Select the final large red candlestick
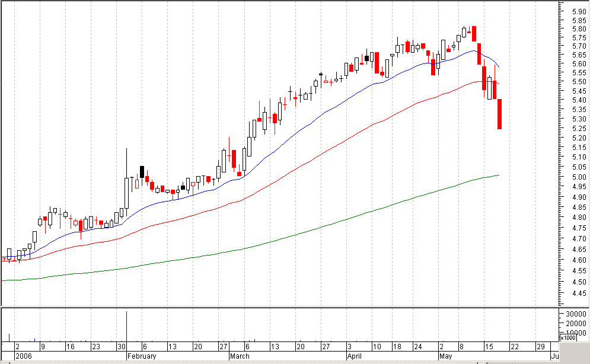 [x=500, y=114]
